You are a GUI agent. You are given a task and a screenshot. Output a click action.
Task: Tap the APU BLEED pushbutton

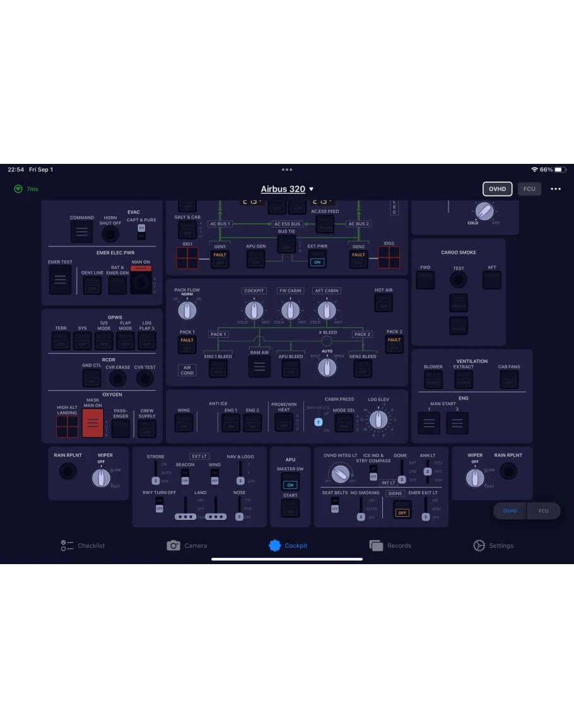point(291,369)
